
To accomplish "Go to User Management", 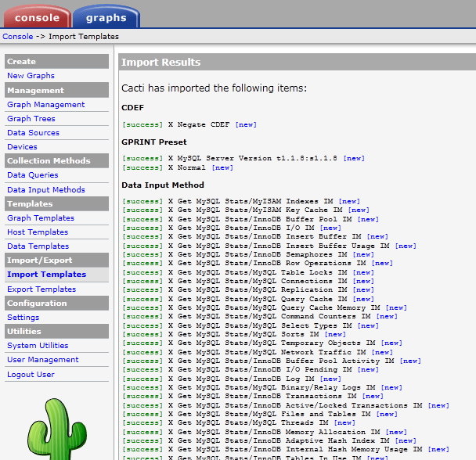I will [43, 360].
